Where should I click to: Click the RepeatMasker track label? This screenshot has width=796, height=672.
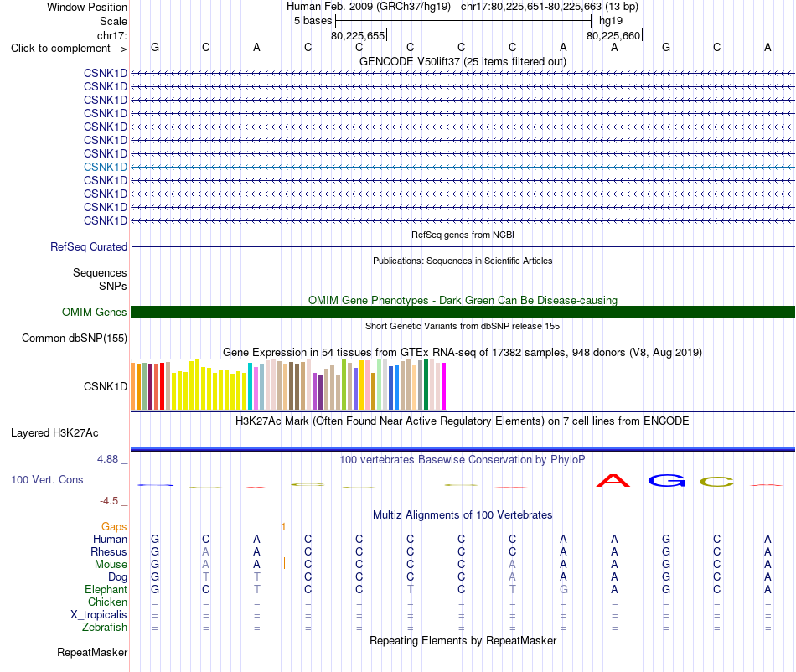[x=92, y=653]
